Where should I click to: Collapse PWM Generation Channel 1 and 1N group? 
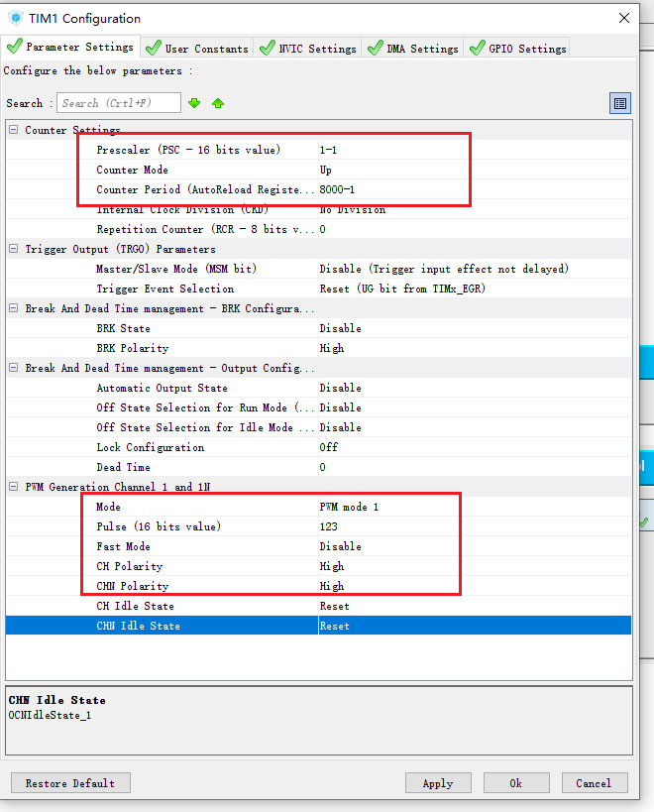(x=14, y=487)
